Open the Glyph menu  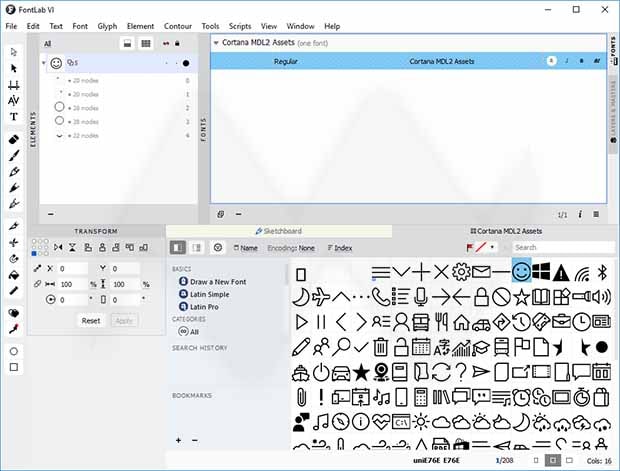[107, 26]
